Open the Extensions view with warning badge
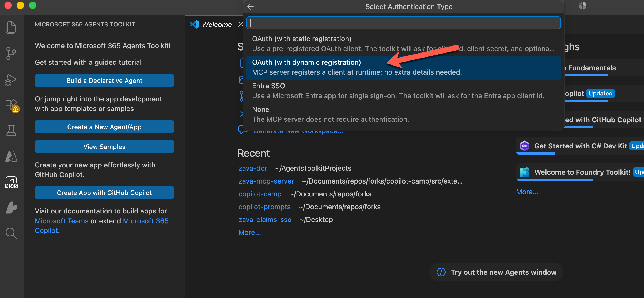Viewport: 644px width, 298px height. 12,106
